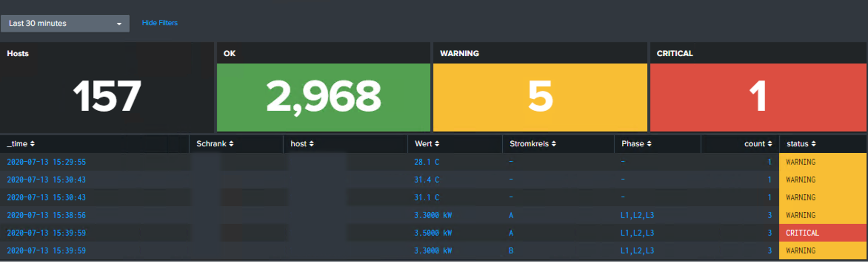The image size is (868, 262).
Task: Select the 3.5000 kW Wert value
Action: [x=433, y=233]
